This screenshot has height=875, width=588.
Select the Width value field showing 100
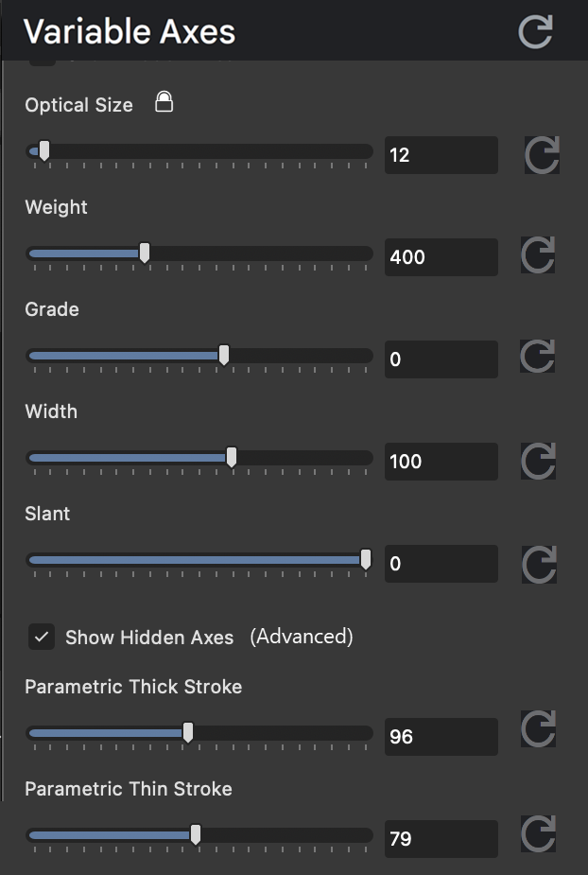point(441,461)
